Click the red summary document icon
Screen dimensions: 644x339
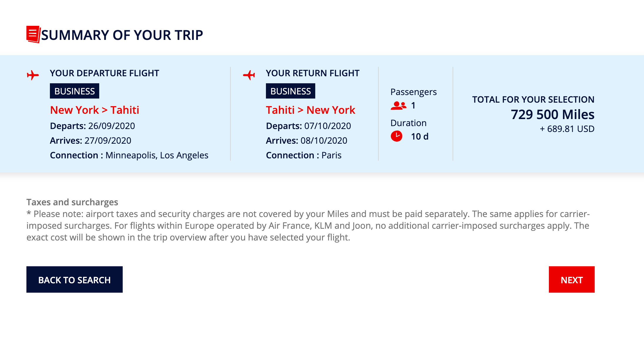(x=33, y=34)
